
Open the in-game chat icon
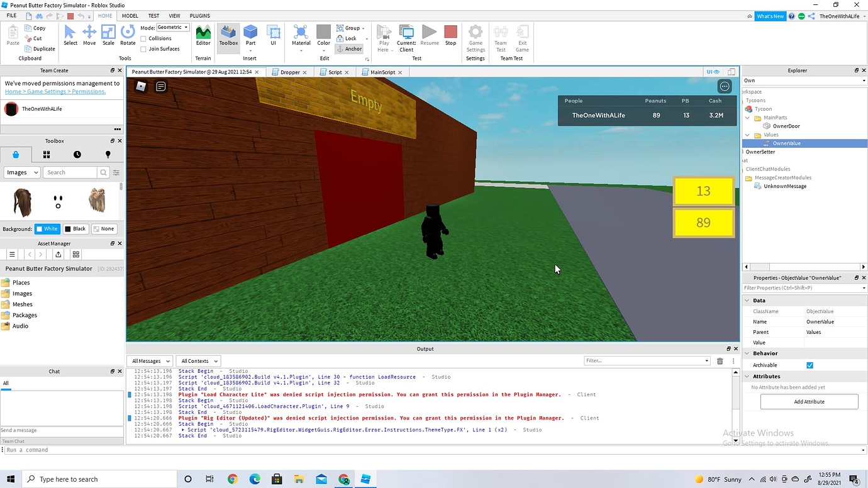[x=161, y=86]
